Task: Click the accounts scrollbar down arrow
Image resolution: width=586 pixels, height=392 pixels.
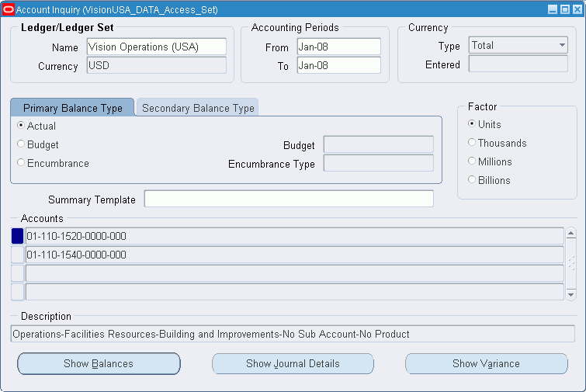Action: click(570, 295)
